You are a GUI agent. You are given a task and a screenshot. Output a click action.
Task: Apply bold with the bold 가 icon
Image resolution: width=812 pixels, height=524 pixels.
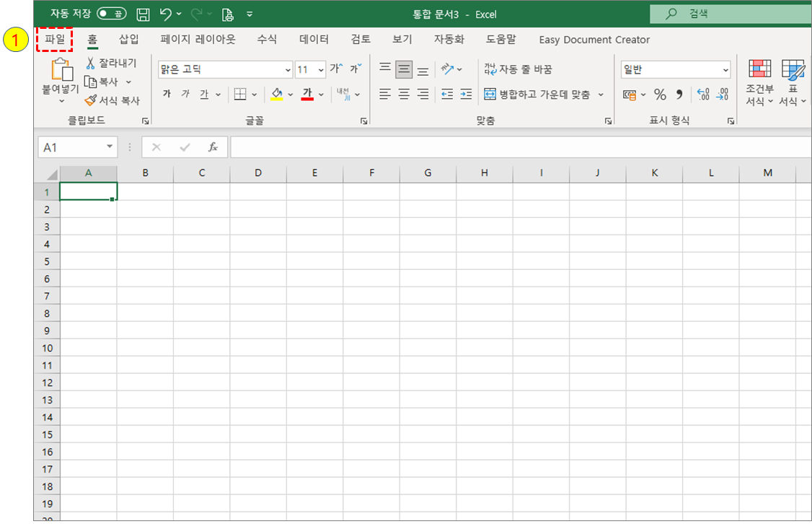point(167,94)
